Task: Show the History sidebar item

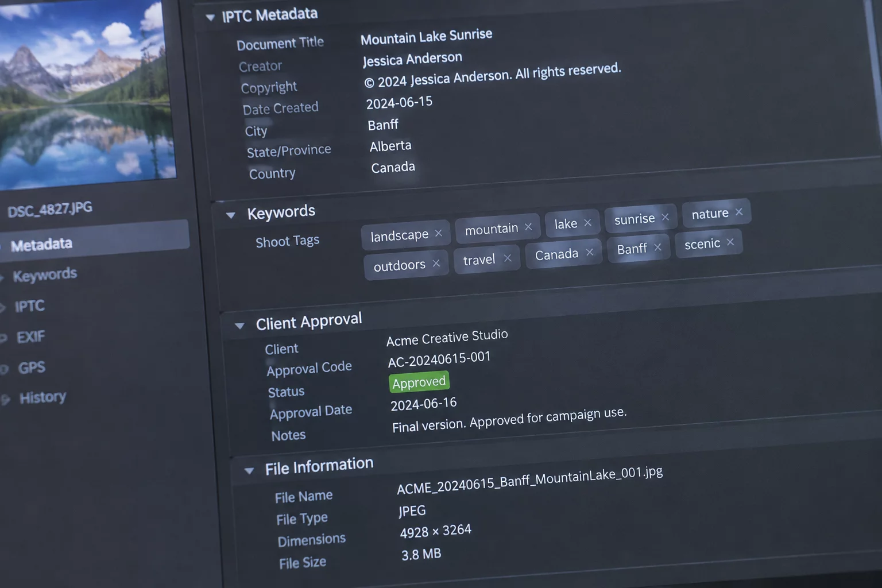Action: (x=42, y=397)
